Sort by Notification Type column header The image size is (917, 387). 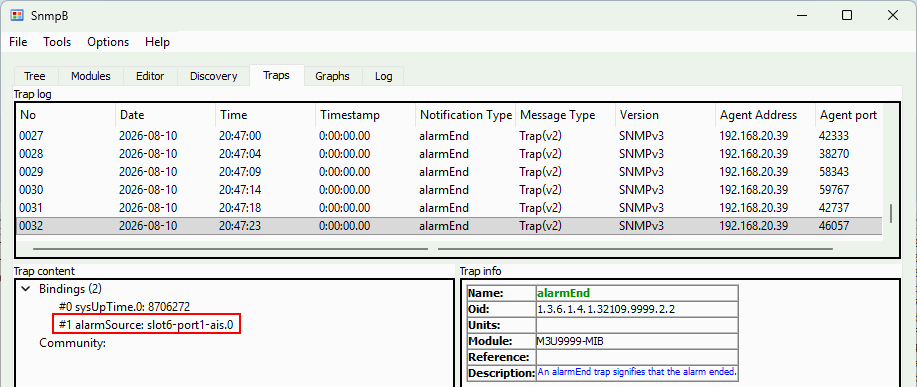(x=466, y=115)
